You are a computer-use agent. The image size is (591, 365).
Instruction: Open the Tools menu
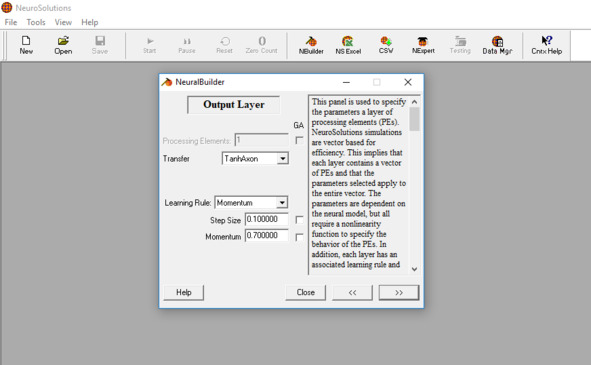click(36, 22)
